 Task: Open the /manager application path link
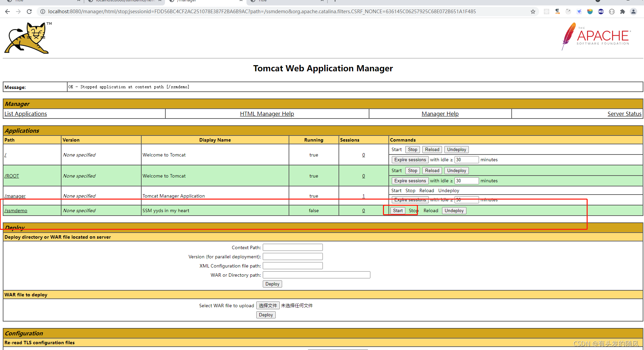click(x=15, y=196)
